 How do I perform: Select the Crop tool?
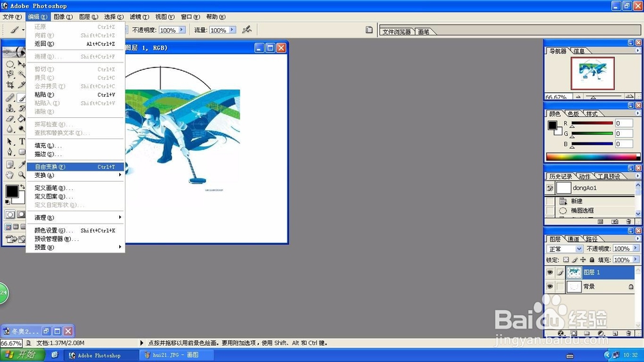10,85
